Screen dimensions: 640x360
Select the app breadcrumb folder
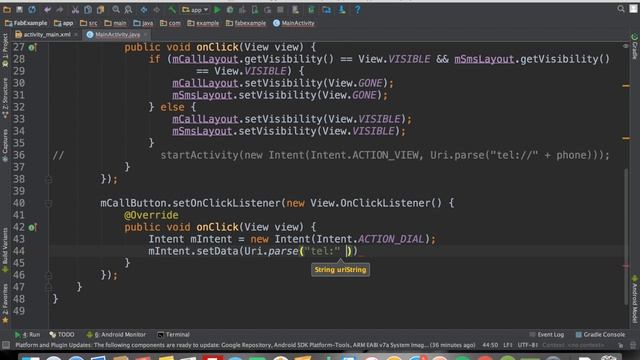(64, 23)
